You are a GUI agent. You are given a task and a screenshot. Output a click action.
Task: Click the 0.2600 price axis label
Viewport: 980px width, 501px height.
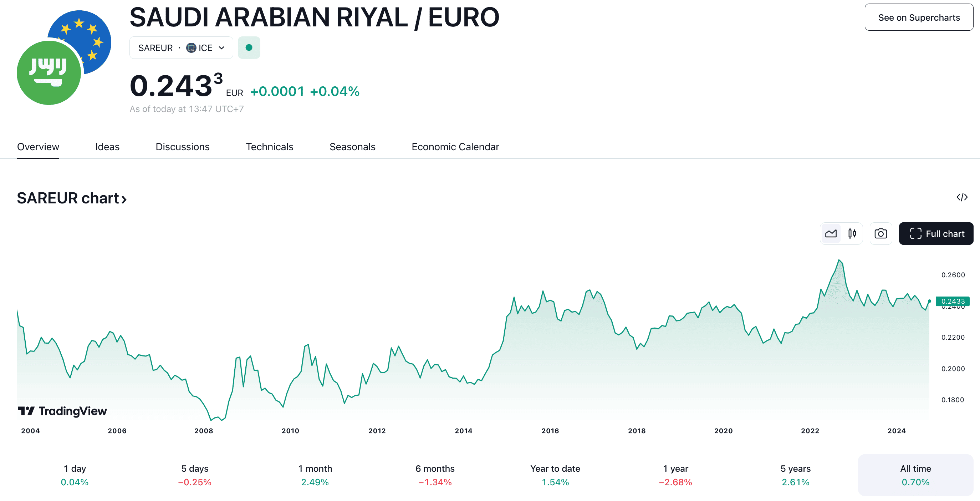953,275
